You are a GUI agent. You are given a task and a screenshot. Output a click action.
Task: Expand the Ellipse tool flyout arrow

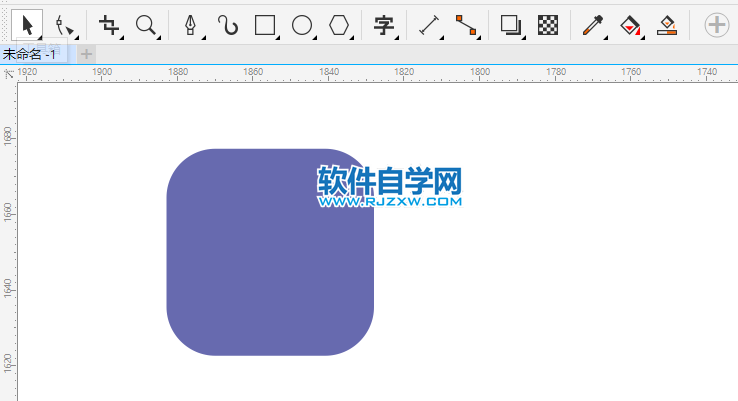point(314,37)
